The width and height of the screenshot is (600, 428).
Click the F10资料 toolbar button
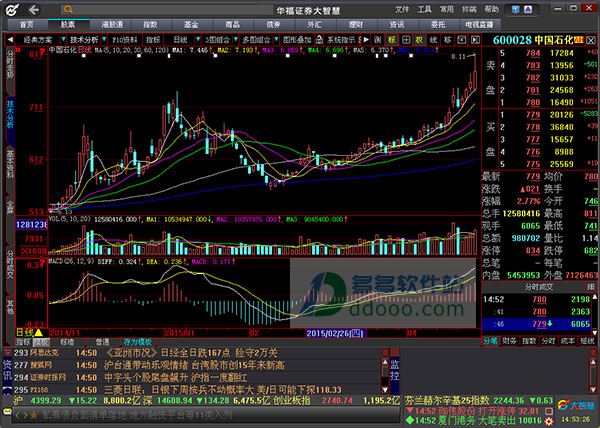coord(125,39)
